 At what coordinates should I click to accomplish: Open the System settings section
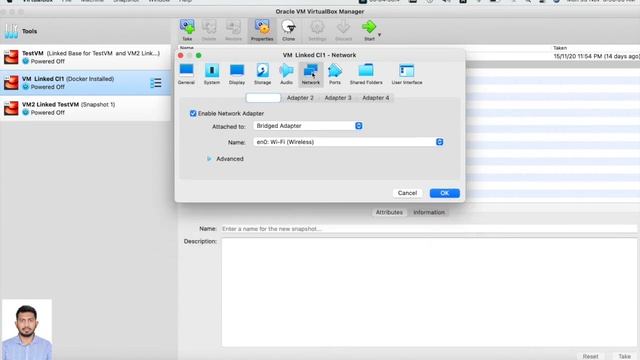pyautogui.click(x=211, y=74)
